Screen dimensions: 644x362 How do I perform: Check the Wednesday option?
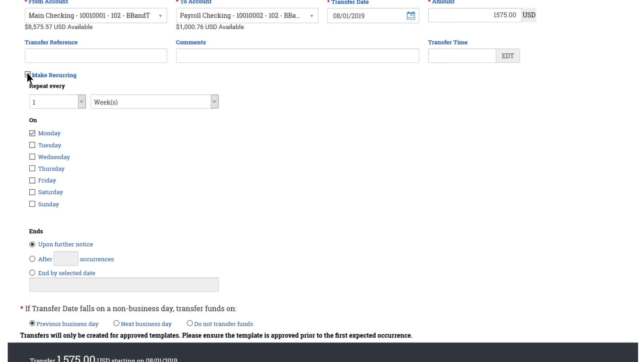pos(32,157)
